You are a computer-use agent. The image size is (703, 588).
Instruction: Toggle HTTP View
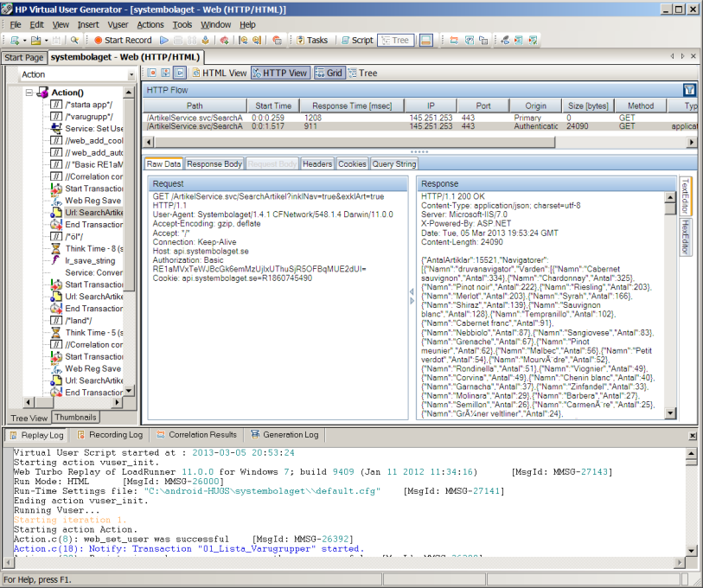[x=281, y=73]
